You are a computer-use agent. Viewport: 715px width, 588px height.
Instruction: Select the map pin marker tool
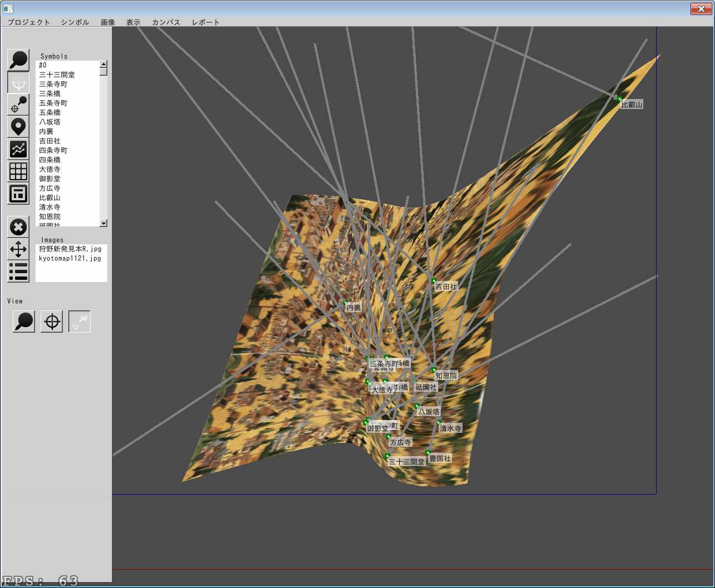18,127
